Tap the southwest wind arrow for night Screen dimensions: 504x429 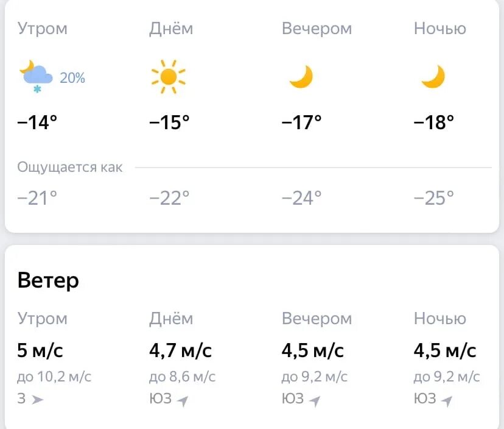click(447, 401)
